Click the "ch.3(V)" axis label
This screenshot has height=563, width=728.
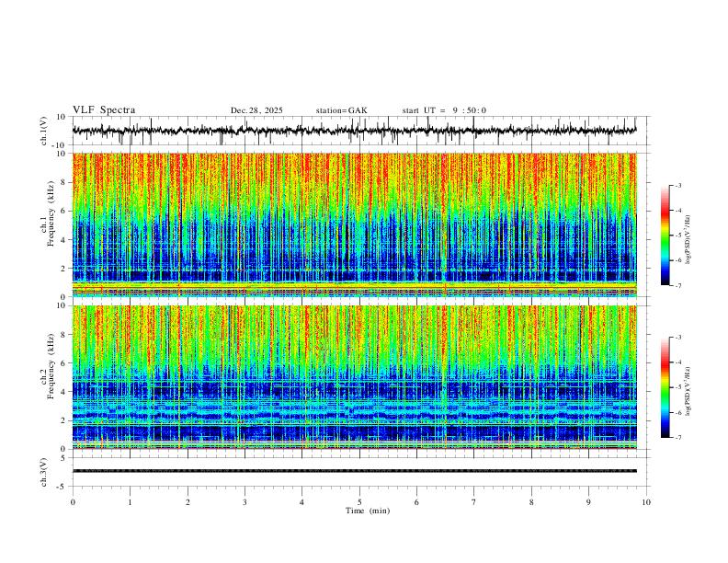[44, 472]
